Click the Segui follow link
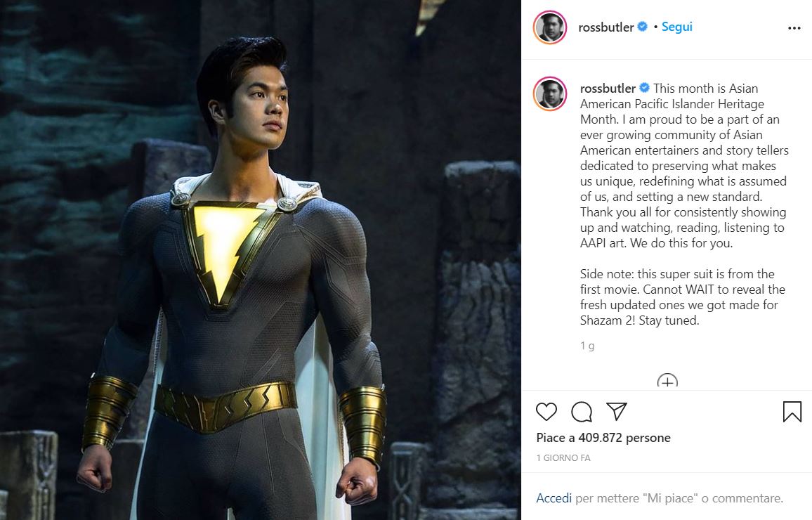 tap(677, 27)
